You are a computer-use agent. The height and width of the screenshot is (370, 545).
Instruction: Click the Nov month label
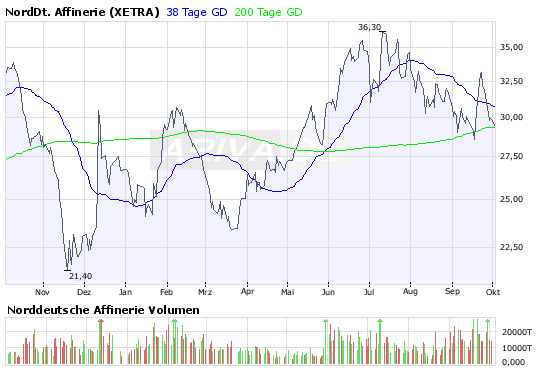click(42, 292)
